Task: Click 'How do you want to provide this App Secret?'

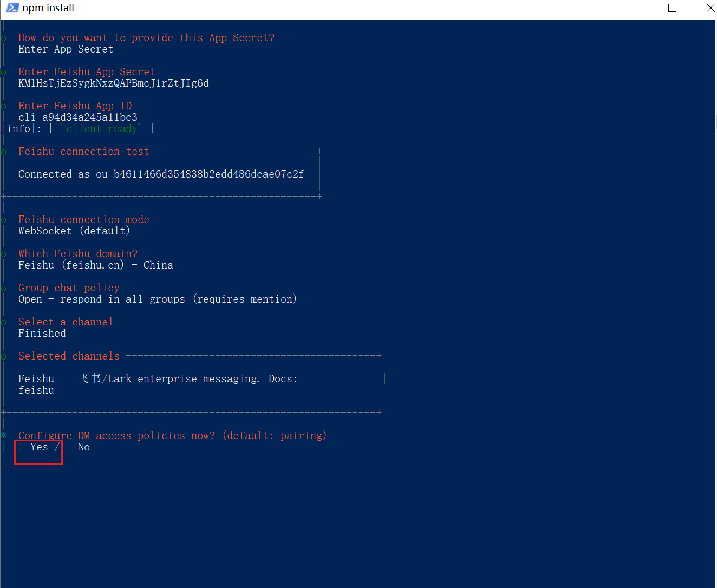Action: tap(146, 38)
